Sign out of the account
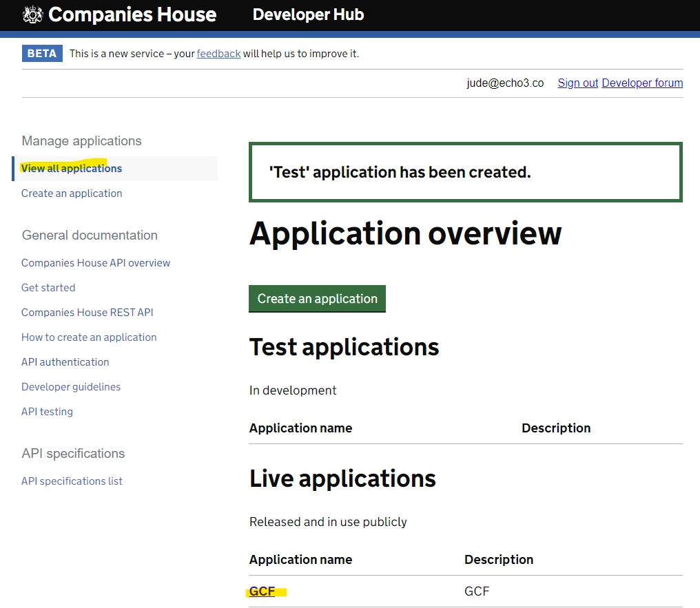700x608 pixels. (x=577, y=83)
